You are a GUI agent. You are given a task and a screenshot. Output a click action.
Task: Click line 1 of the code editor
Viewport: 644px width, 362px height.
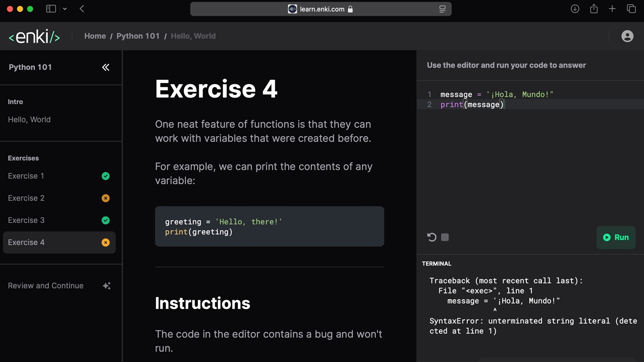pyautogui.click(x=497, y=95)
